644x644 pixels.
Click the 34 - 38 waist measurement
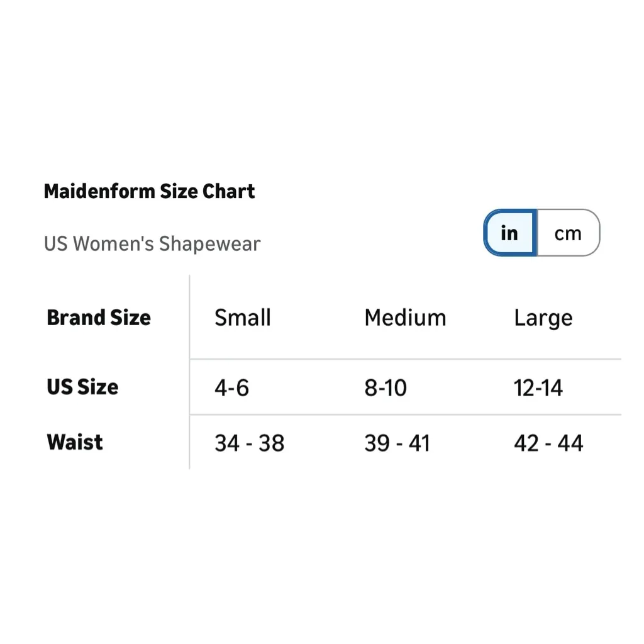250,443
